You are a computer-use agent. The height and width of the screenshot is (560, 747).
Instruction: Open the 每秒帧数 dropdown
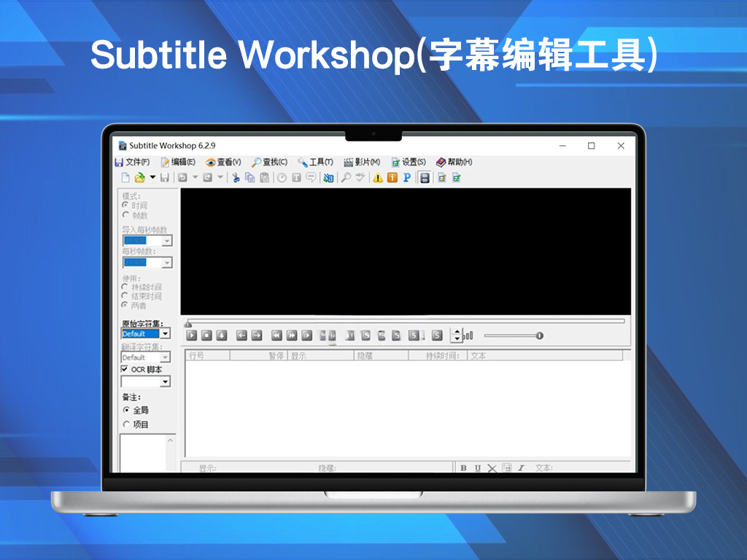pyautogui.click(x=167, y=262)
